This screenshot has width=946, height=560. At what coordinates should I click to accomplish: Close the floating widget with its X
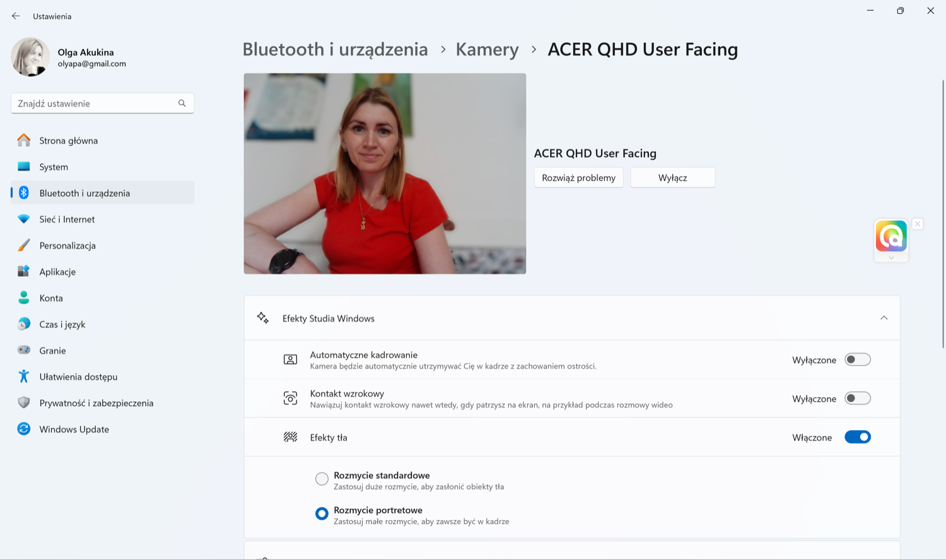918,224
